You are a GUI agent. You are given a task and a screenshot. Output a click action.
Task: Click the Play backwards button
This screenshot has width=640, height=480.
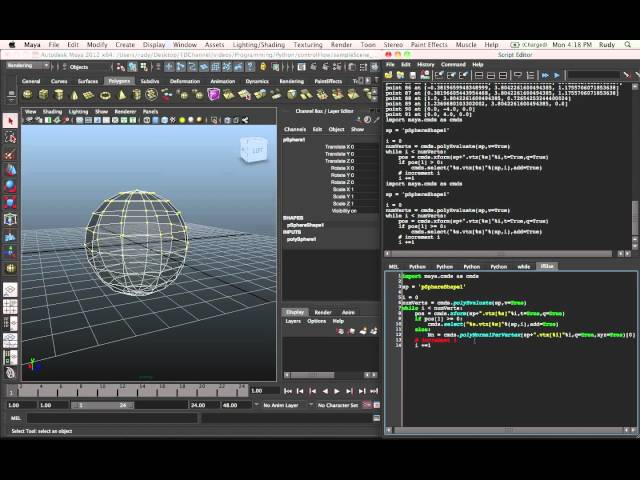[x=325, y=391]
